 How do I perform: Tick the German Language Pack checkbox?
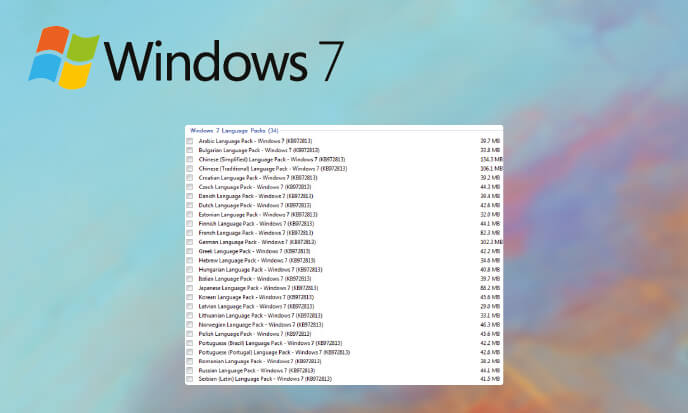tap(190, 242)
